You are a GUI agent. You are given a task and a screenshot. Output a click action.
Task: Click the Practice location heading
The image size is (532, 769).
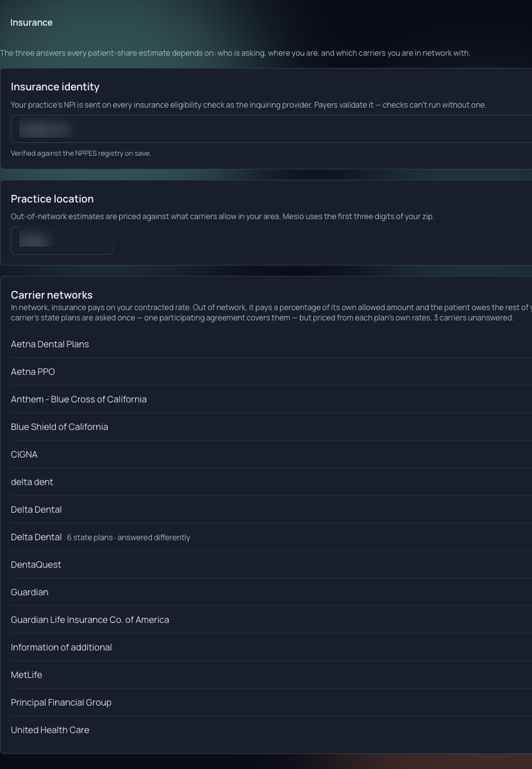coord(52,199)
